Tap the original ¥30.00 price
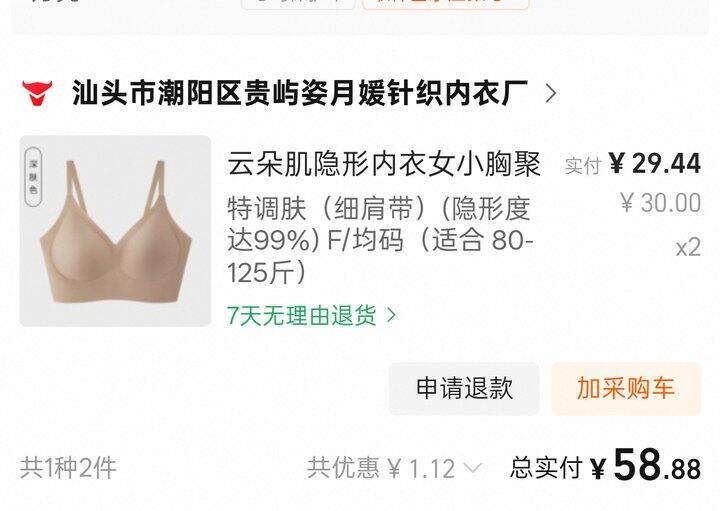This screenshot has width=720, height=511. 660,202
